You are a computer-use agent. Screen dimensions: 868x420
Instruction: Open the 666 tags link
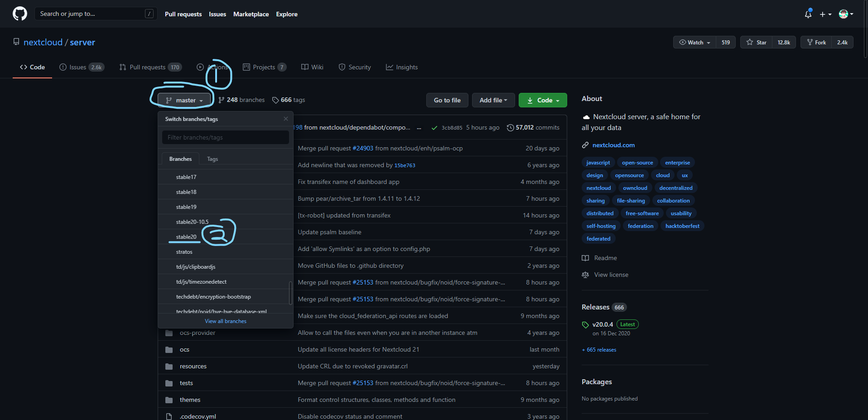[x=289, y=100]
